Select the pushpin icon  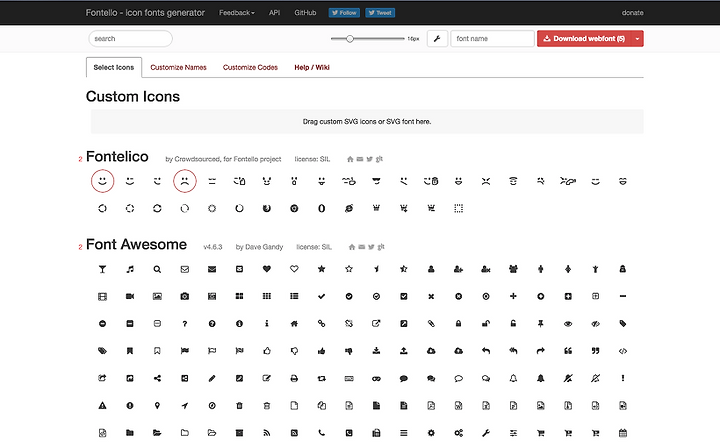pyautogui.click(x=540, y=324)
